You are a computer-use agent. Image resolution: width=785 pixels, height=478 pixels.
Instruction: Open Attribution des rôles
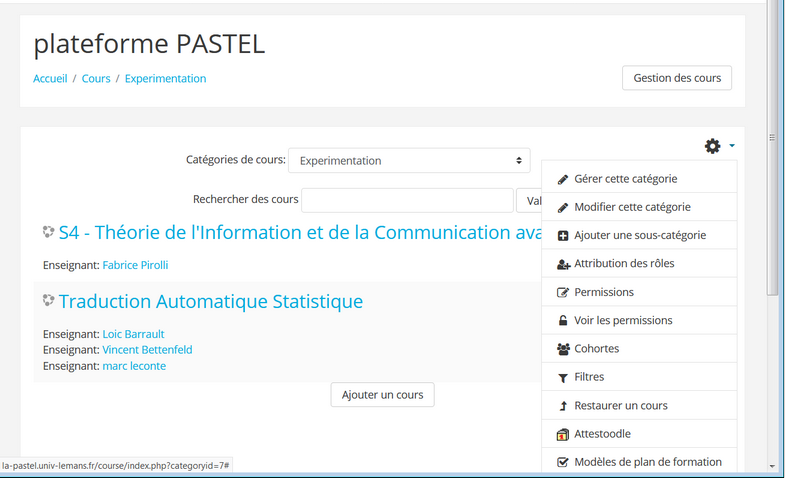(x=639, y=263)
